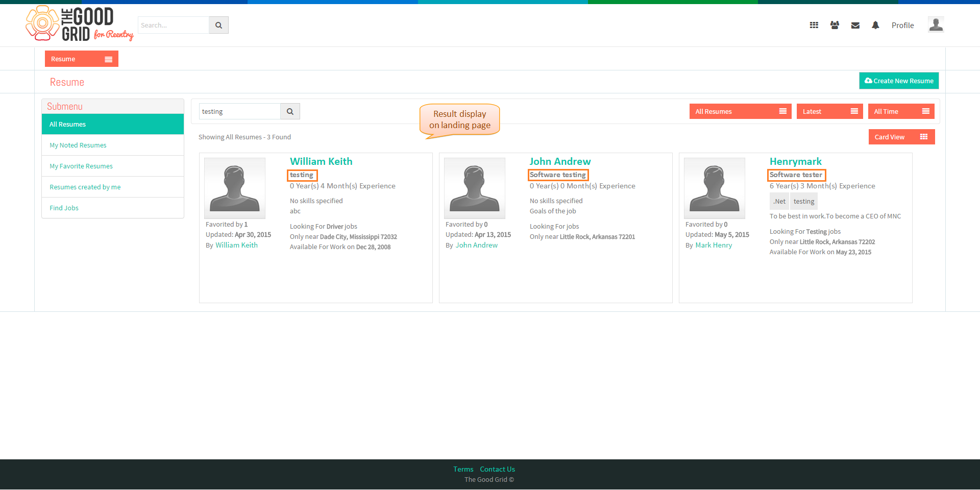Open the people/groups icon in header
Viewport: 980px width, 490px height.
point(835,25)
